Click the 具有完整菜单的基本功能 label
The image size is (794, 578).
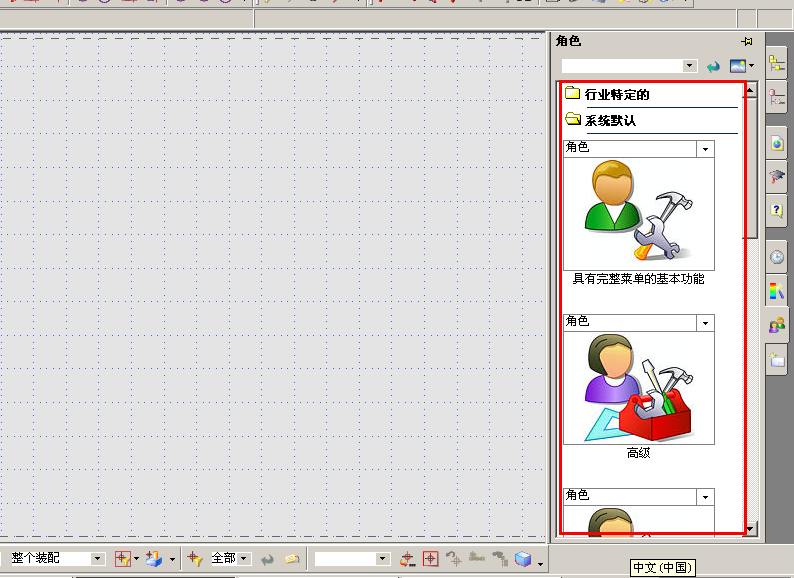point(638,279)
